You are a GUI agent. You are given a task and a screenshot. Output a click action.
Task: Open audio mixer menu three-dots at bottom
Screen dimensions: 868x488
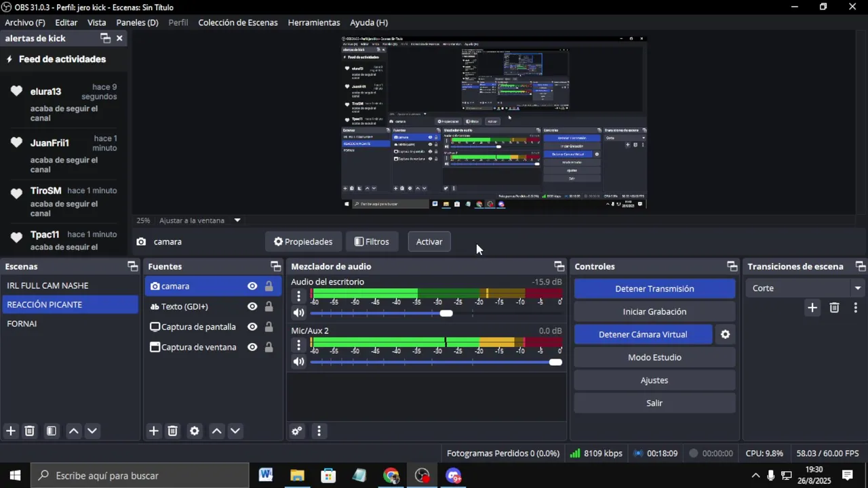click(x=319, y=431)
